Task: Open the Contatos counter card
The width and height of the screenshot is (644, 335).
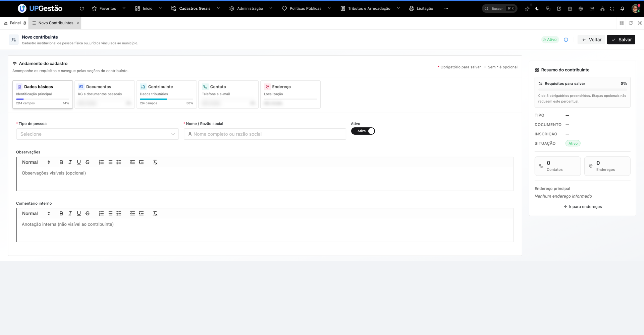Action: point(557,166)
